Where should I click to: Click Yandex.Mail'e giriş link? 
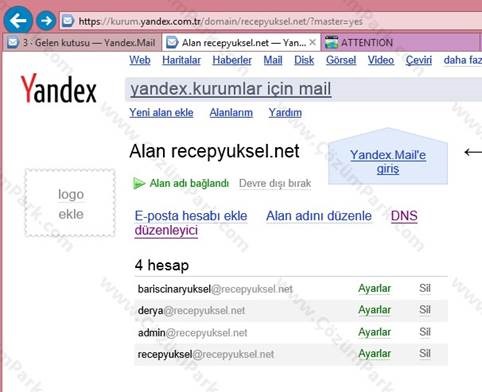tap(388, 162)
